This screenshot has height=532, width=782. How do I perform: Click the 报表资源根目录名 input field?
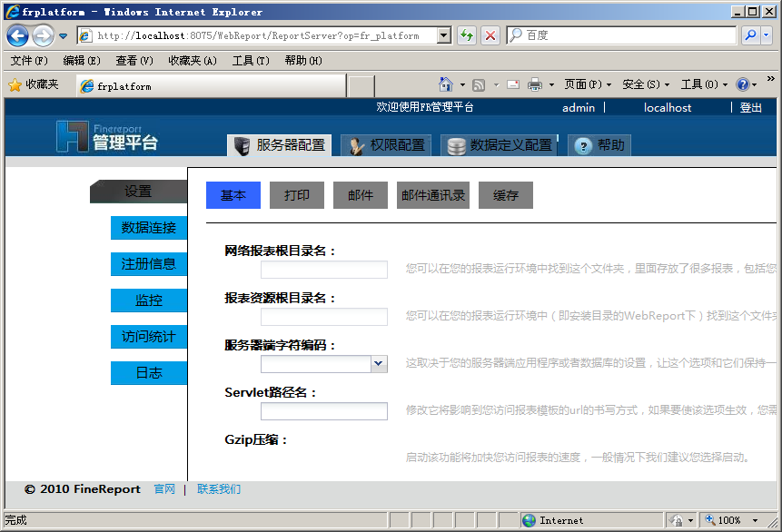coord(324,317)
